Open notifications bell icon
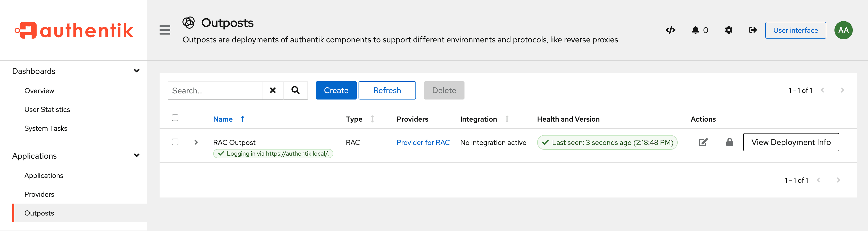 click(695, 30)
